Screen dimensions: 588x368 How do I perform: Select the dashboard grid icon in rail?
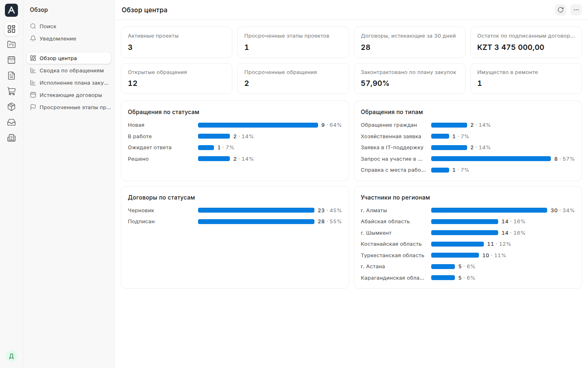[11, 29]
